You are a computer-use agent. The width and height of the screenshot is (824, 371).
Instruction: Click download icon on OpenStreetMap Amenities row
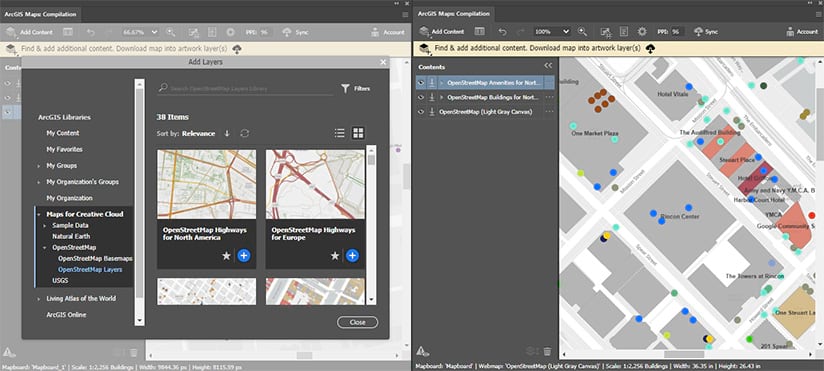[431, 83]
